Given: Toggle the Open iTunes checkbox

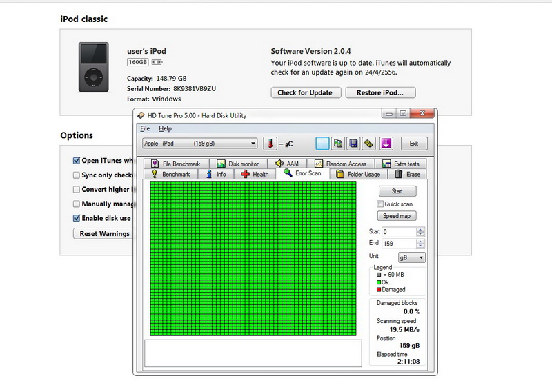Looking at the screenshot, I should tap(77, 161).
